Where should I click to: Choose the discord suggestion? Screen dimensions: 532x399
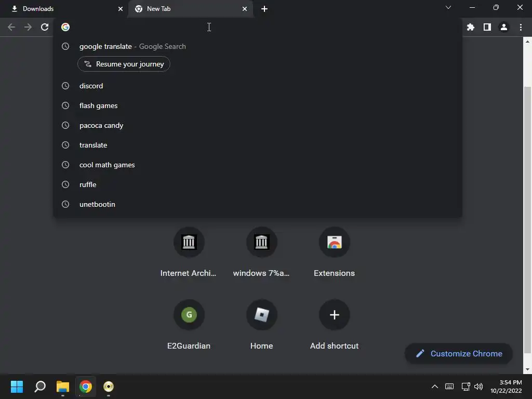coord(258,86)
